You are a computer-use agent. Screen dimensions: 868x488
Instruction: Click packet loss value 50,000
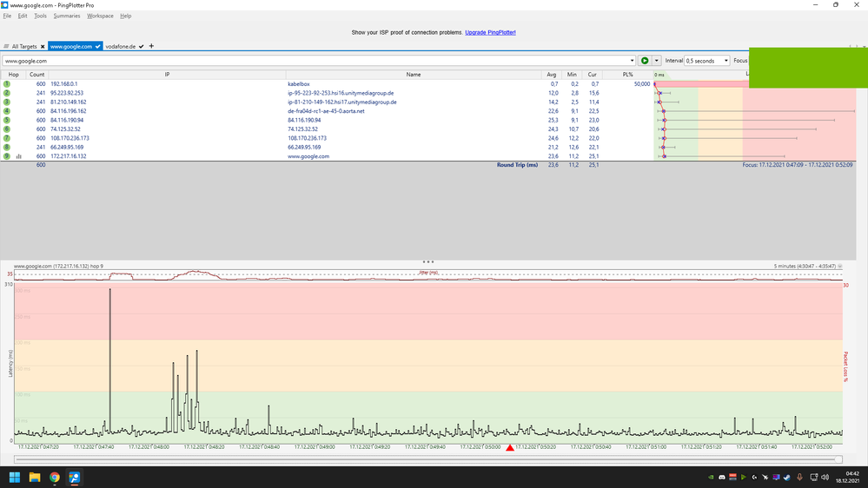pyautogui.click(x=642, y=84)
